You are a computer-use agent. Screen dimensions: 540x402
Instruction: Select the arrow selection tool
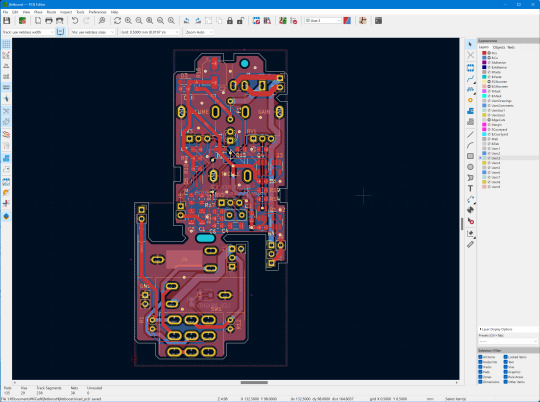(x=470, y=44)
